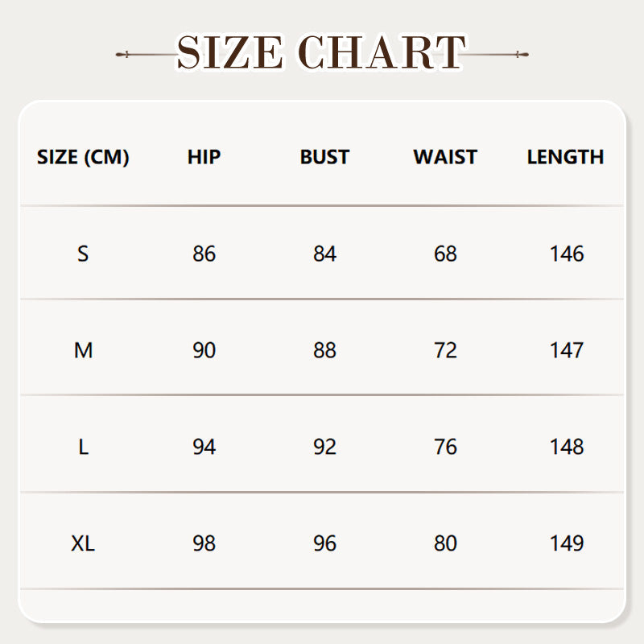Click the XL size row label
This screenshot has width=644, height=644.
[83, 544]
